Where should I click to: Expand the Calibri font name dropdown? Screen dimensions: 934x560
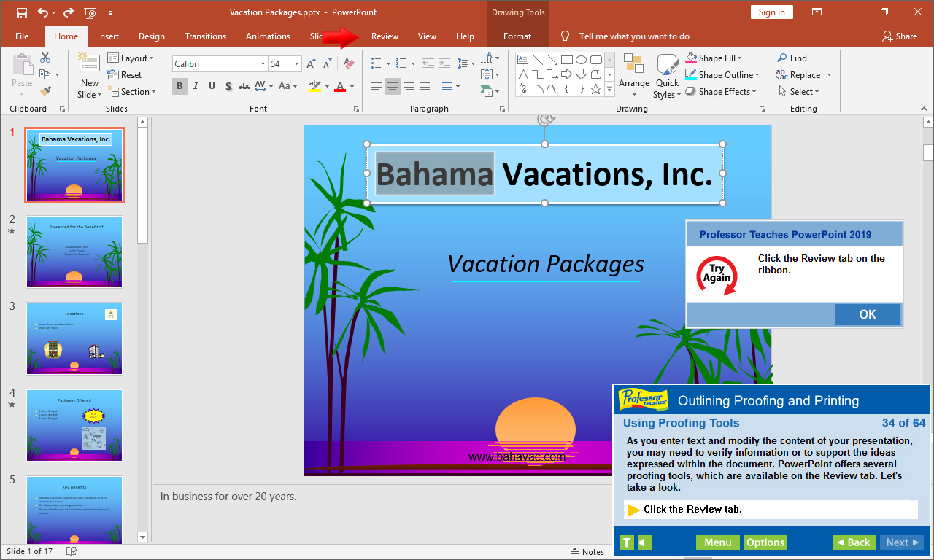pos(263,64)
